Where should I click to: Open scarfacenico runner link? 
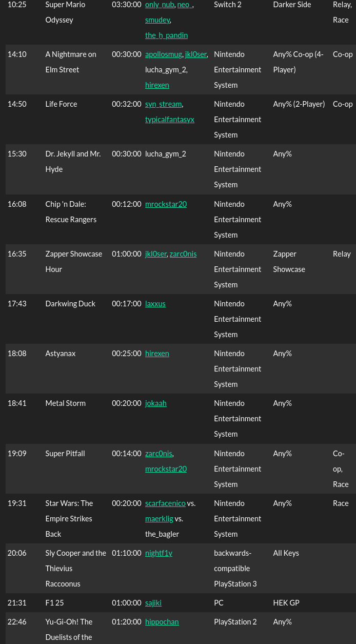tap(165, 503)
